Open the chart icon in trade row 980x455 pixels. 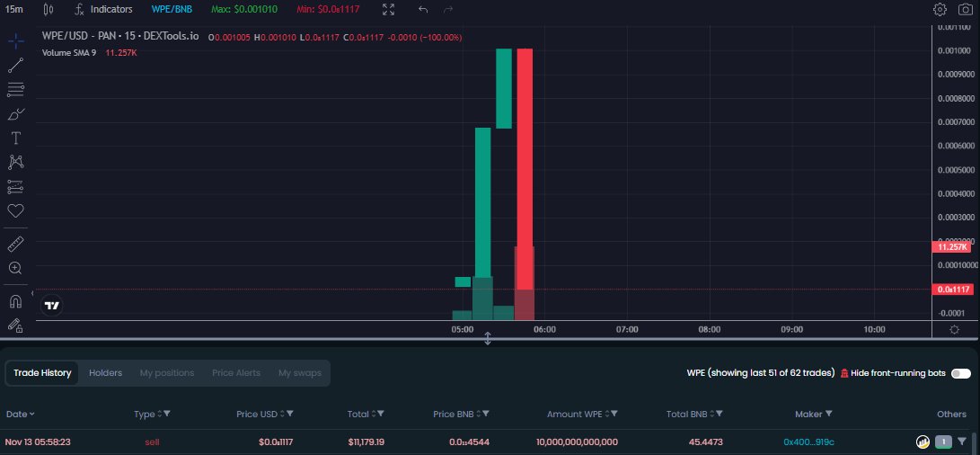point(923,442)
